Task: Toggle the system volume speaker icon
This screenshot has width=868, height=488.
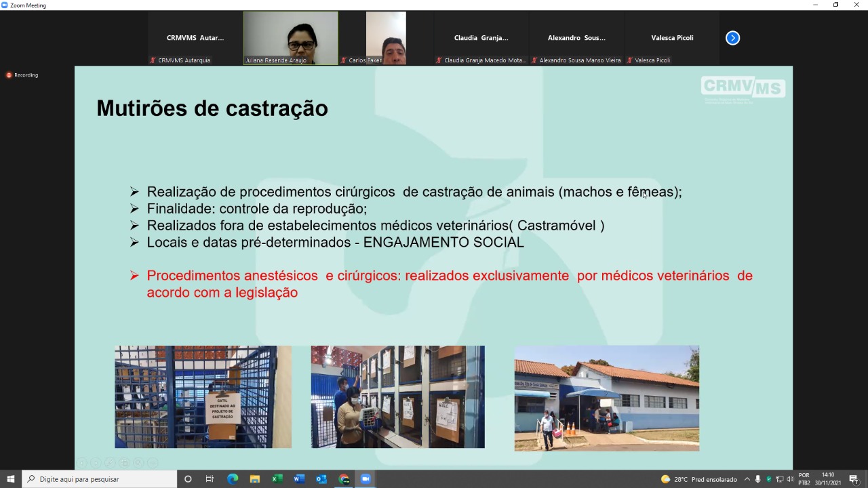Action: 790,479
